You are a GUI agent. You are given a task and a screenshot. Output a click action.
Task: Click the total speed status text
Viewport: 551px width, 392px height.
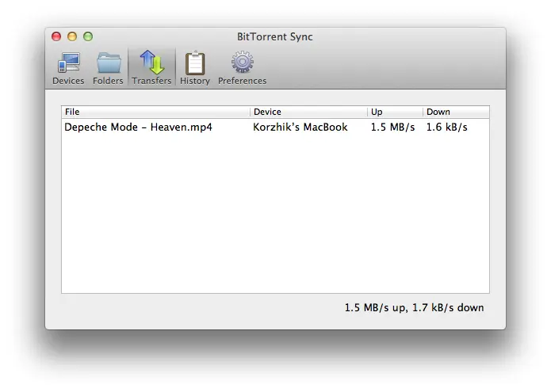coord(414,308)
